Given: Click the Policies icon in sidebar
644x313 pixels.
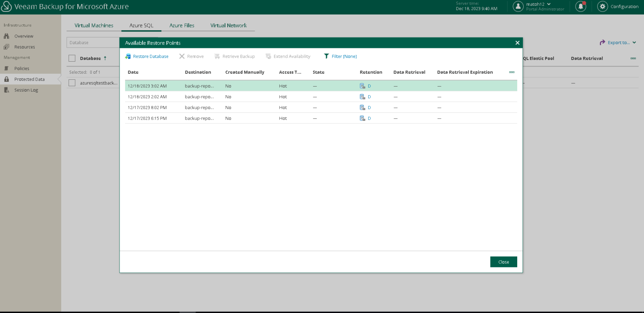Looking at the screenshot, I should point(6,68).
